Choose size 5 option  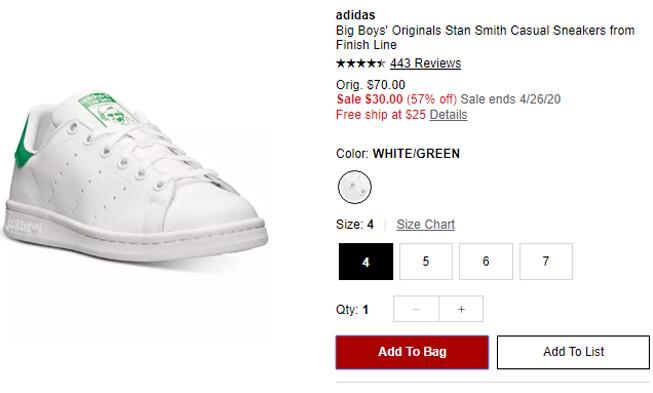(426, 261)
